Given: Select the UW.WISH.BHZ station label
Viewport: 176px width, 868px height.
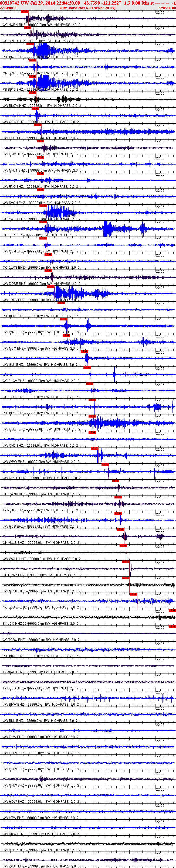Looking at the screenshot, I should (x=14, y=866).
